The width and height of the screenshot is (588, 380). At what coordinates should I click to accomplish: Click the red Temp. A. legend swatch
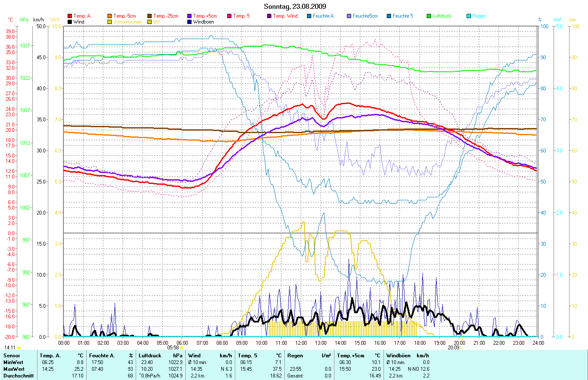pos(70,16)
